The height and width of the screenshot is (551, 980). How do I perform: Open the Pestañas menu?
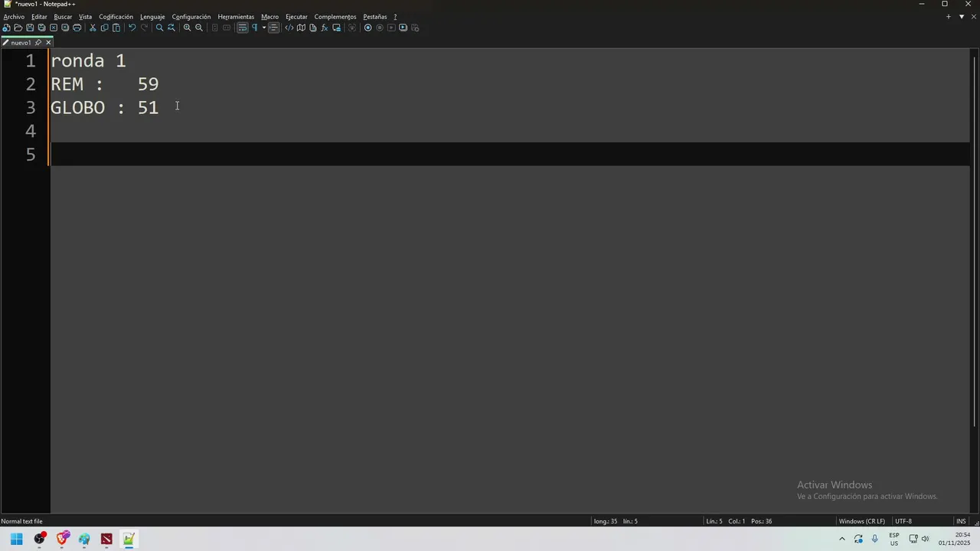point(374,17)
